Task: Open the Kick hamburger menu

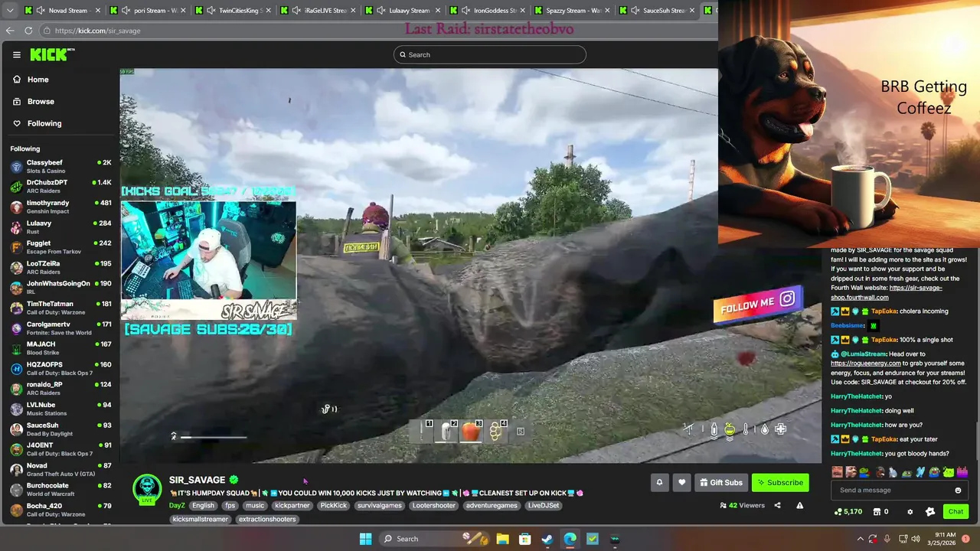Action: point(16,54)
